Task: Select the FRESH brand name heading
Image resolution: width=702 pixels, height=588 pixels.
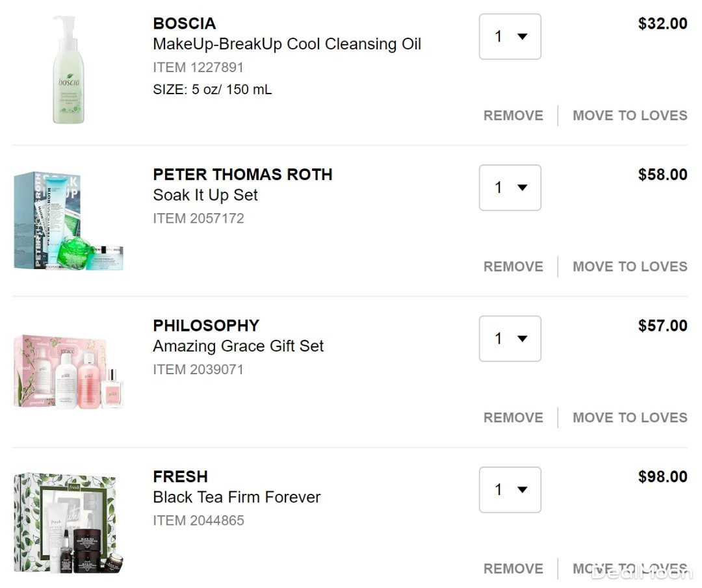Action: point(180,476)
